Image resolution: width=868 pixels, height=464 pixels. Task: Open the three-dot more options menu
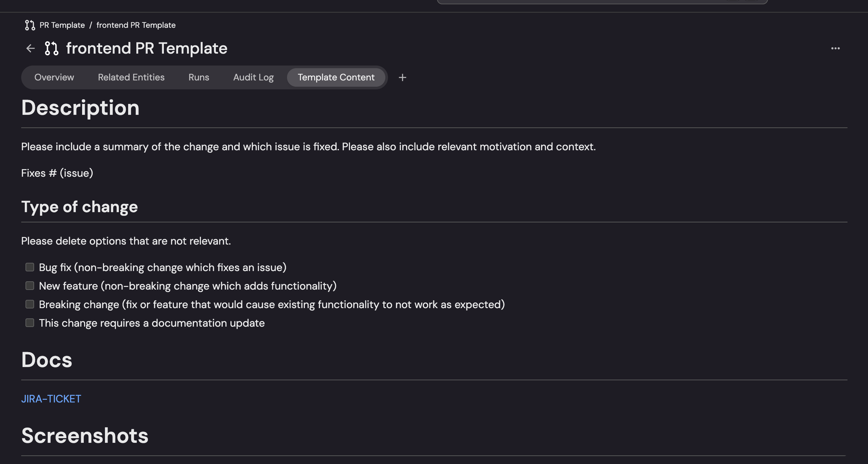(835, 49)
